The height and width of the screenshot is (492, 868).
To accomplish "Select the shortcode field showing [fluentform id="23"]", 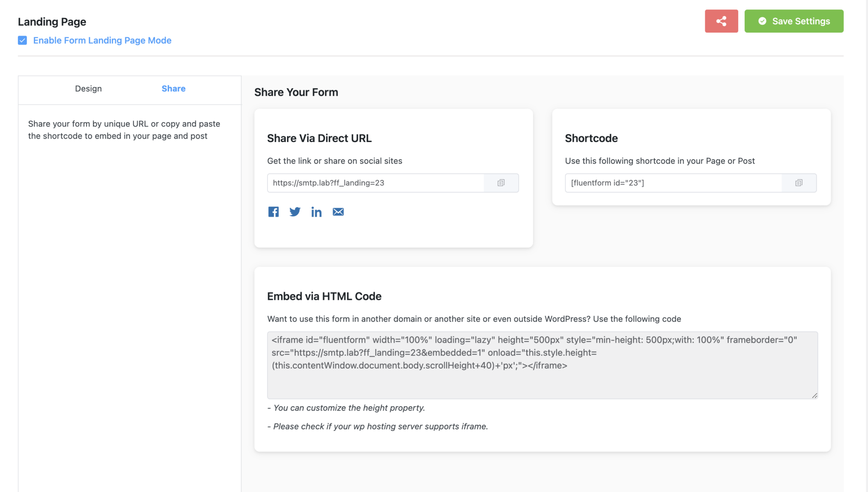I will pos(673,183).
